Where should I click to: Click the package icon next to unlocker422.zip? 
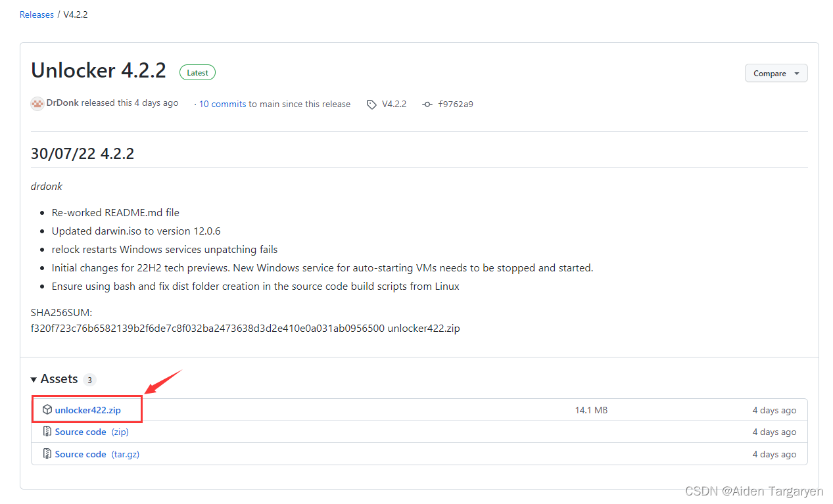[47, 410]
